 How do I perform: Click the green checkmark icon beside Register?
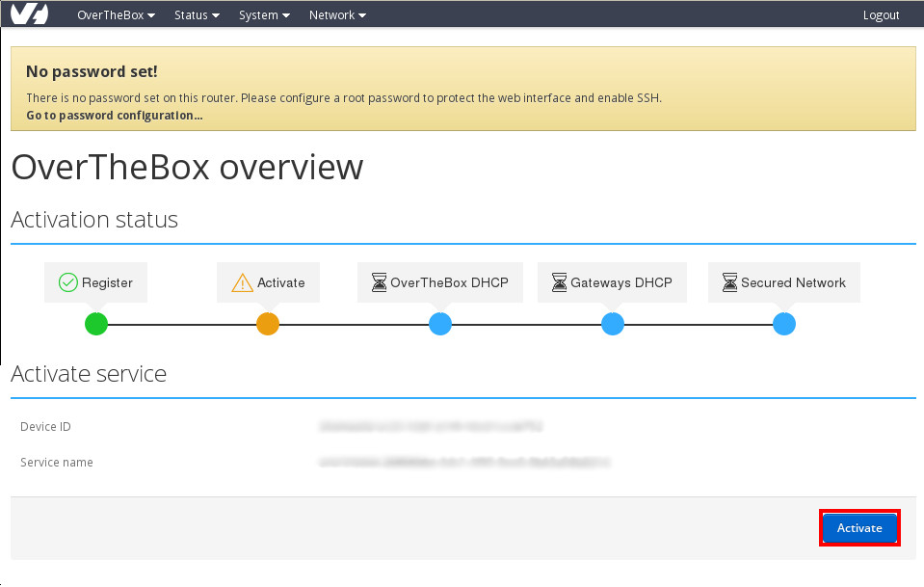pyautogui.click(x=67, y=281)
